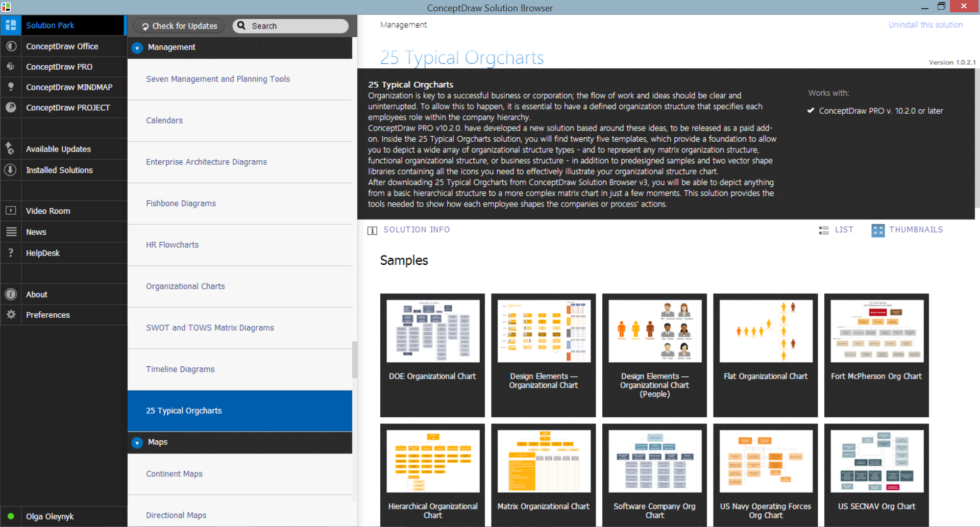
Task: Click the Thumbnails view icon
Action: pyautogui.click(x=878, y=230)
